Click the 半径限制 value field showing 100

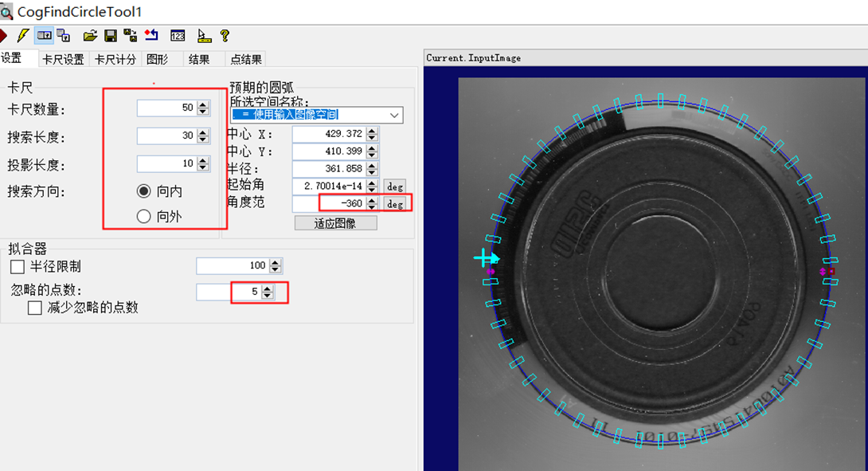[233, 265]
